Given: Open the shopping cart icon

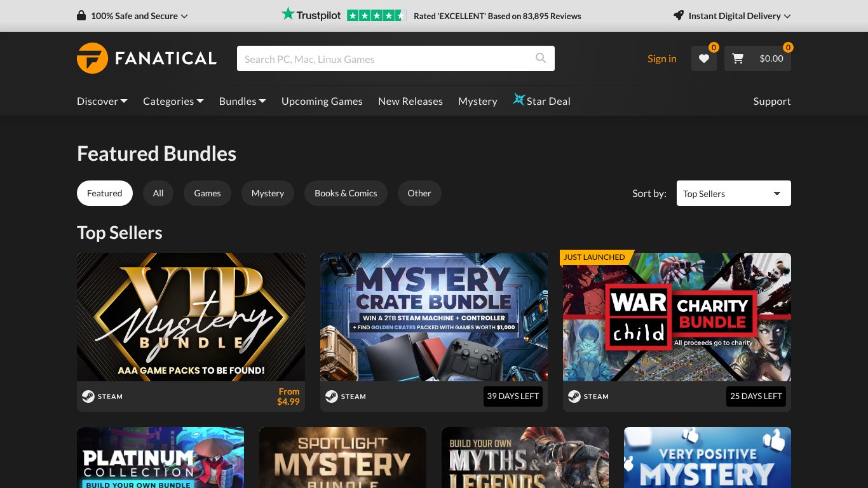Looking at the screenshot, I should 738,58.
